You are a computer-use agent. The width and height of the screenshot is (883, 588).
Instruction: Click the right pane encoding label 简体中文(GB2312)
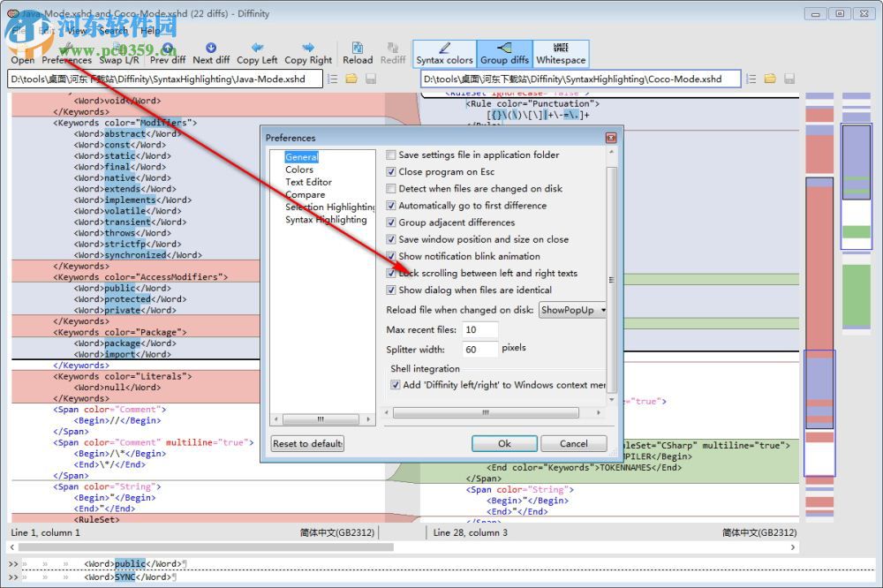(759, 532)
